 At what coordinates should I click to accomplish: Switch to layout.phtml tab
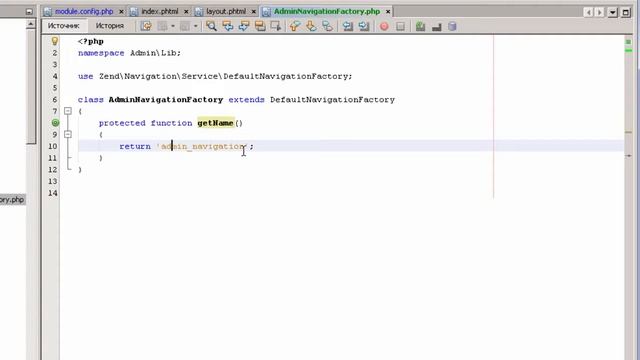pos(226,11)
